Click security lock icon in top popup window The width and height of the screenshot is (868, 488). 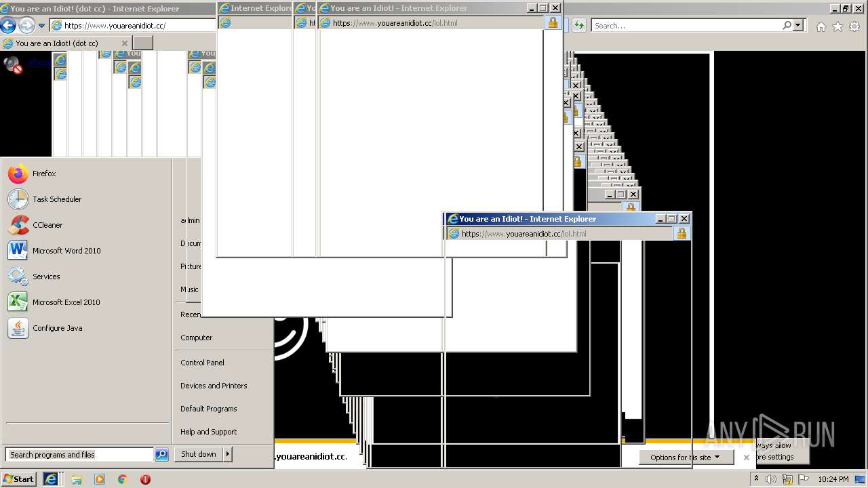point(553,23)
